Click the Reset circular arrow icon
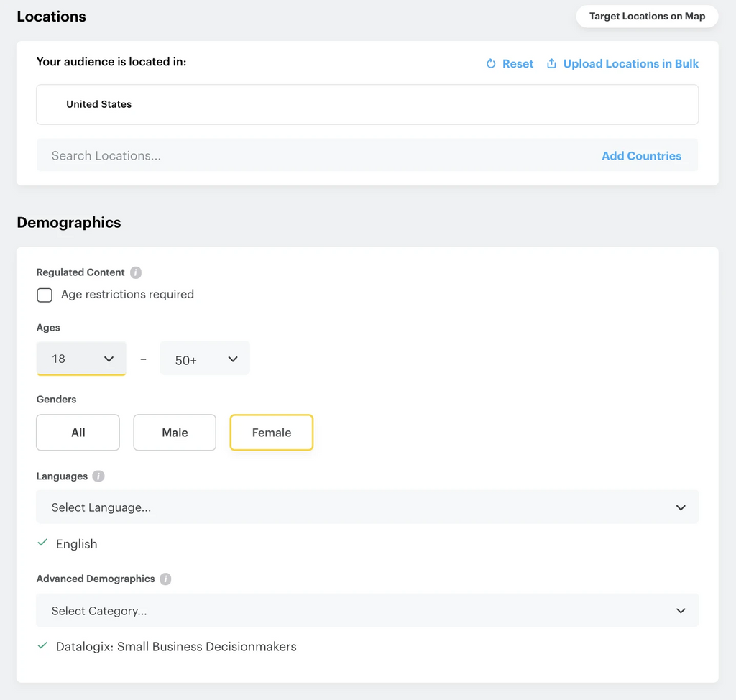Screen dimensions: 736x700 pos(491,64)
